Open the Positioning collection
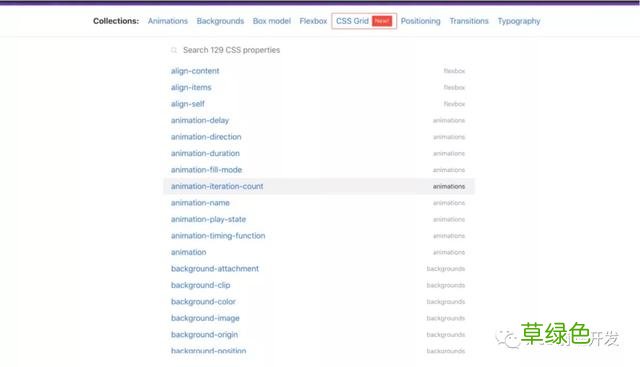The height and width of the screenshot is (367, 640). pyautogui.click(x=420, y=21)
